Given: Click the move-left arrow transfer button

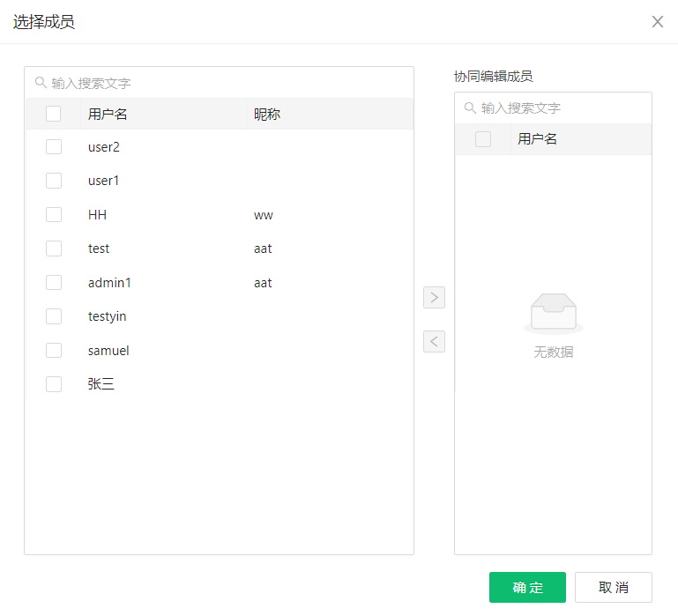Looking at the screenshot, I should pyautogui.click(x=434, y=341).
